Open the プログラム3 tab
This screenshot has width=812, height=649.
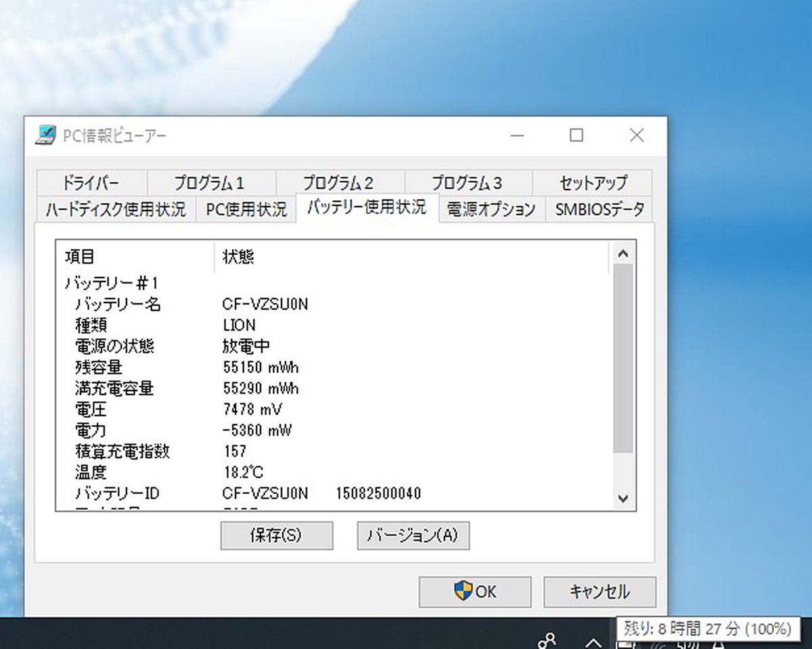coord(468,183)
